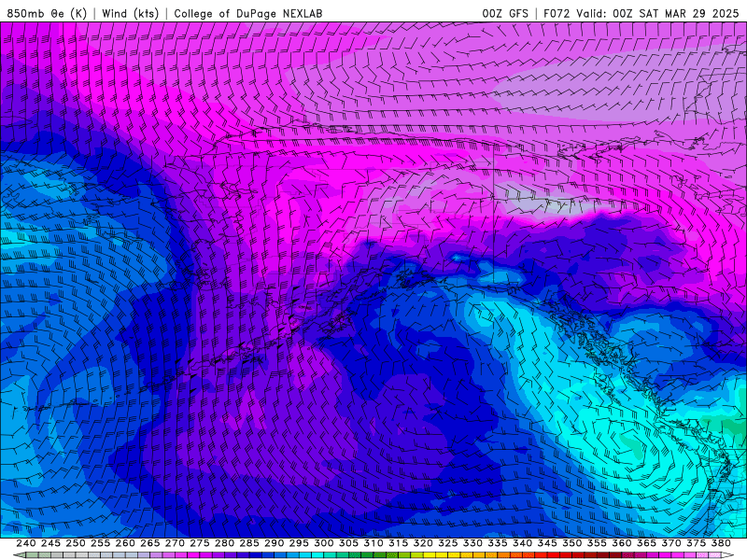The width and height of the screenshot is (747, 560).
Task: Click the 350 value on the color scale
Action: [572, 543]
